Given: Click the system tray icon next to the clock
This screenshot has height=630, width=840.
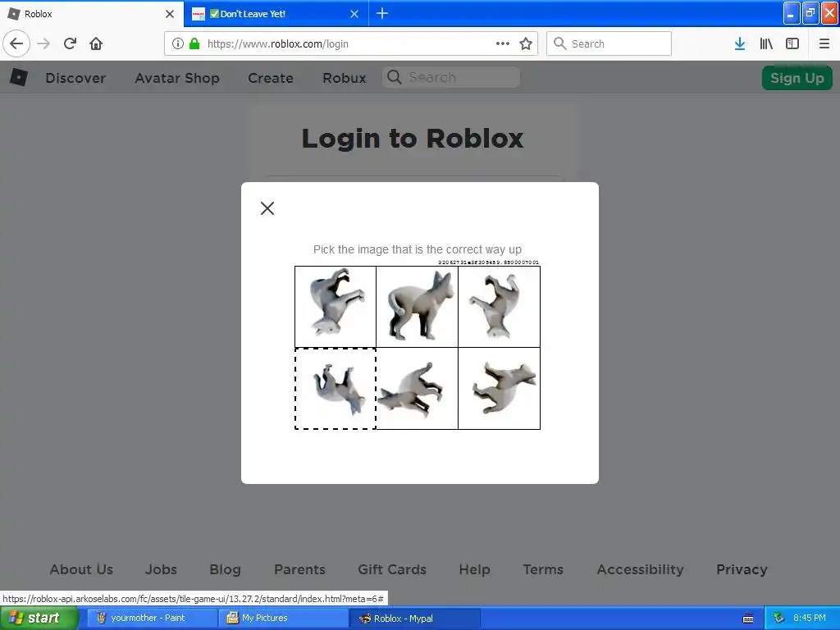Looking at the screenshot, I should 779,619.
